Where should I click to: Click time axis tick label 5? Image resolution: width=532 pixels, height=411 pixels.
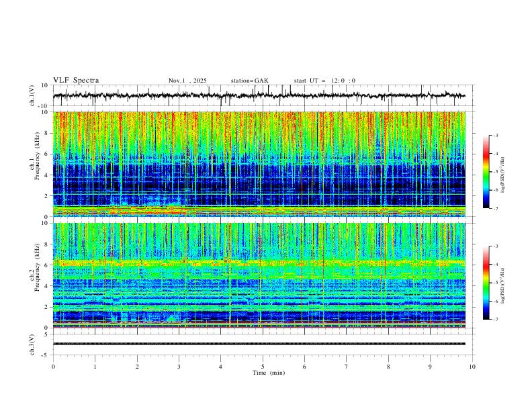tap(263, 367)
